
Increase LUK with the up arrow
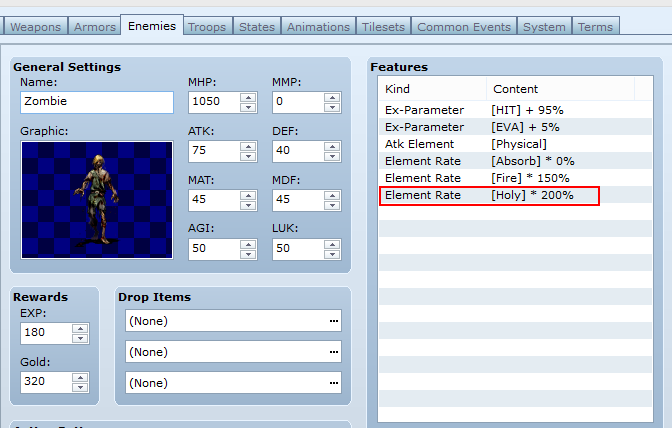coord(332,244)
